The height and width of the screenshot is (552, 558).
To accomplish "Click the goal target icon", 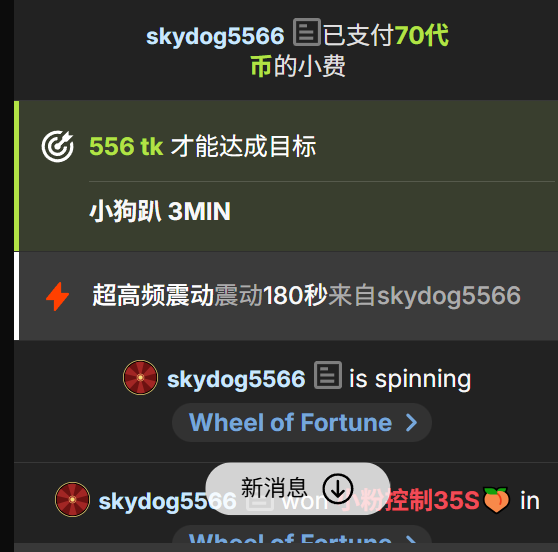I will click(x=57, y=146).
